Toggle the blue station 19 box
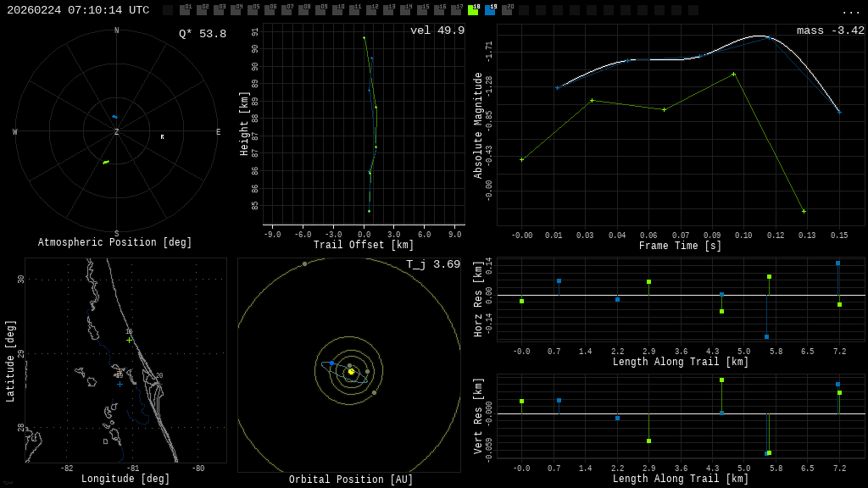The width and height of the screenshot is (868, 488). click(x=490, y=10)
